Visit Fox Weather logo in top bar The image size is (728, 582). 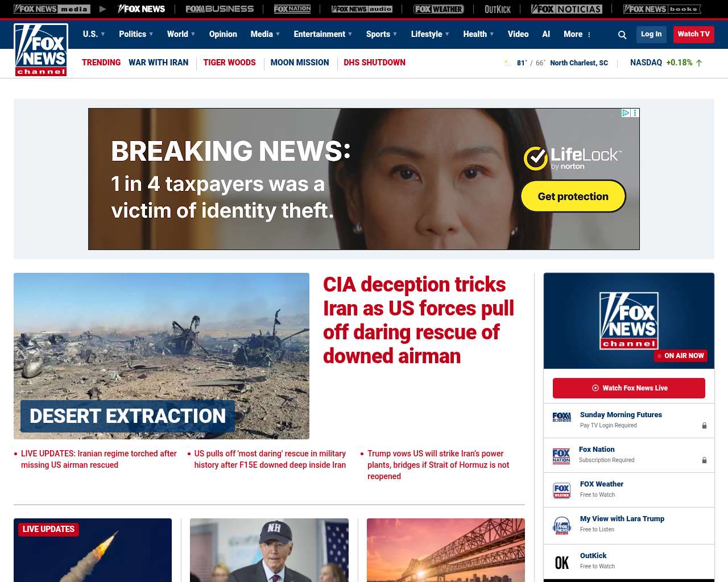click(x=439, y=9)
